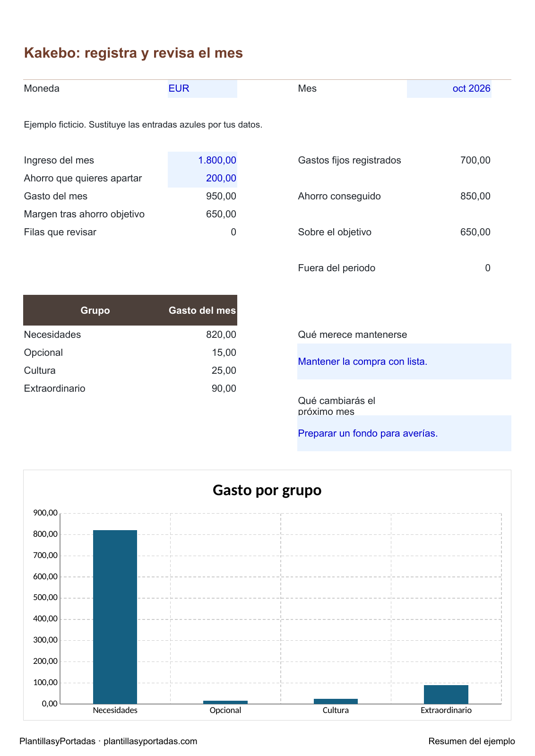Click the table value 15,00
Image resolution: width=535 pixels, height=756 pixels.
[224, 353]
